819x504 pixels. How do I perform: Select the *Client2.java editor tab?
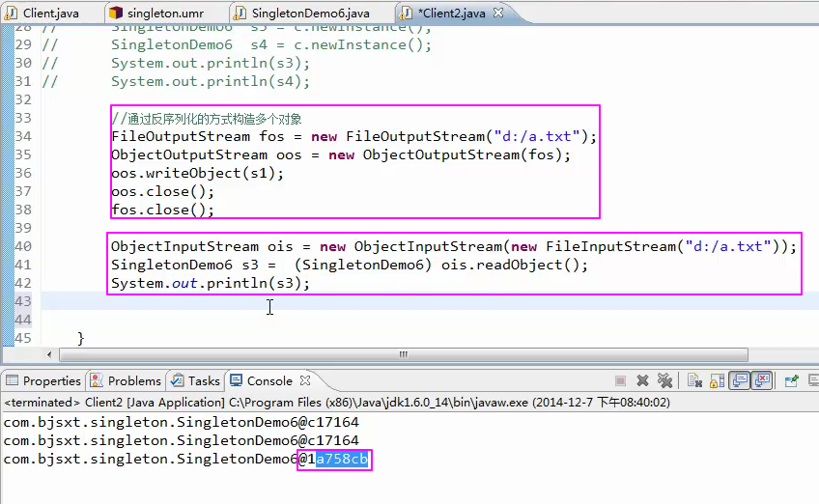pos(451,14)
